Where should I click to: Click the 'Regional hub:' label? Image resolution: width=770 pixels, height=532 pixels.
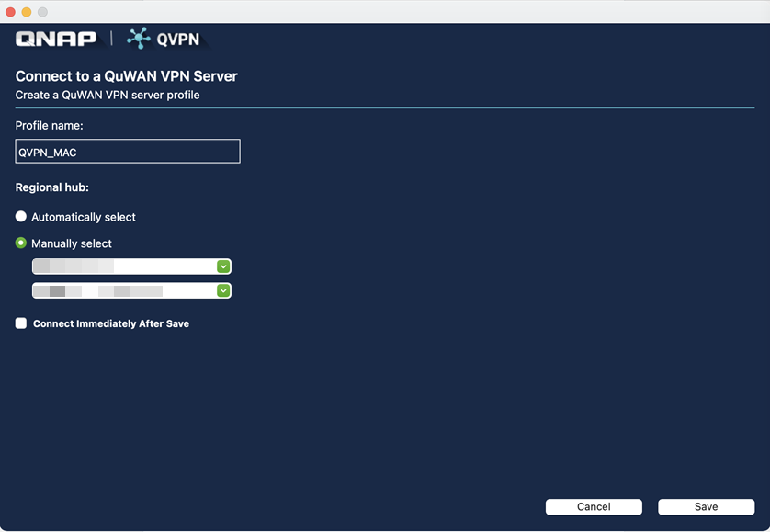[x=52, y=187]
